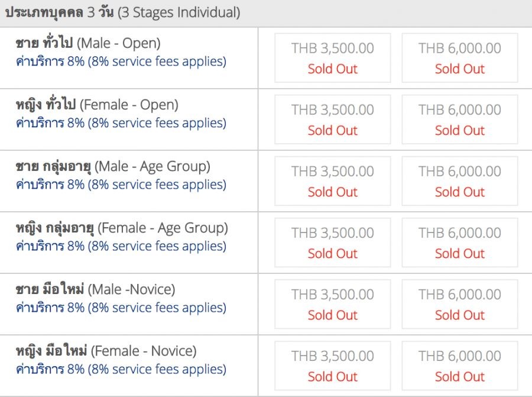This screenshot has width=532, height=397.
Task: Choose THB 3,500.00 ticket for Female - Open
Action: [332, 120]
